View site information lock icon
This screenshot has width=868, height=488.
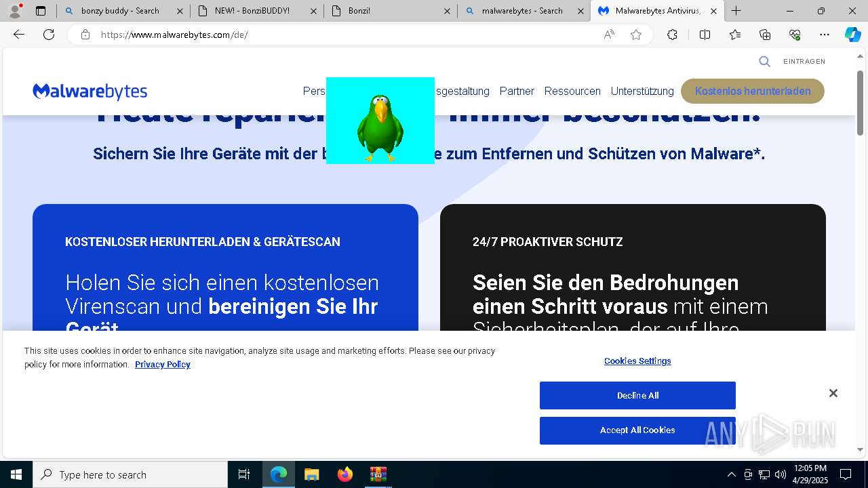pyautogui.click(x=85, y=35)
